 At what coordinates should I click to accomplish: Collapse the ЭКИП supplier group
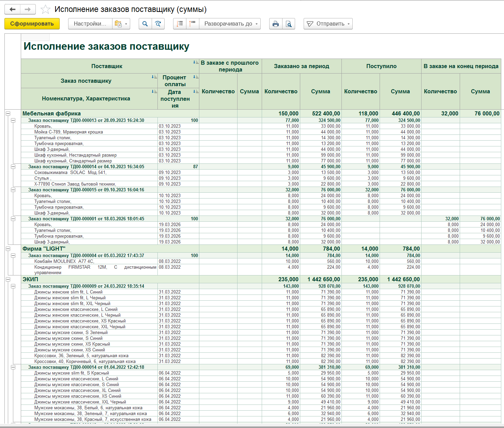pyautogui.click(x=8, y=280)
